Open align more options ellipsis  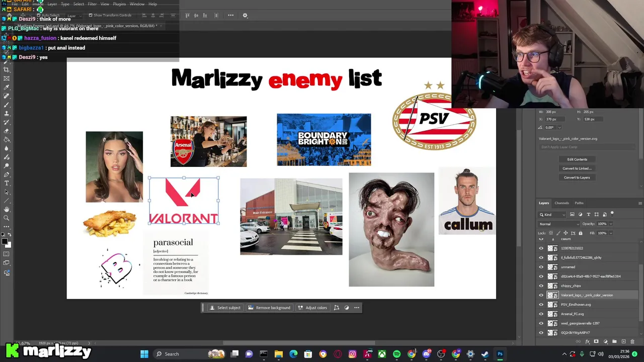pos(230,15)
